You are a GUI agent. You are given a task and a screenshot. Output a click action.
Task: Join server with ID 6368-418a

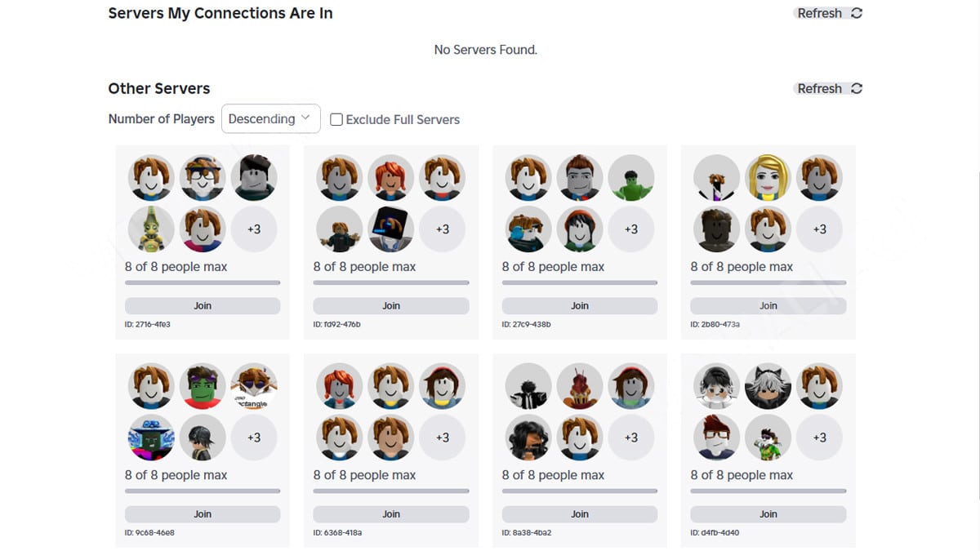(x=391, y=514)
